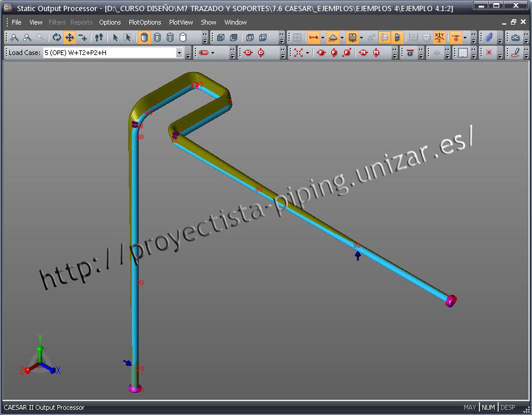Switch to wireframe cylinder render mode
Screen dimensions: 532x415
(170, 37)
